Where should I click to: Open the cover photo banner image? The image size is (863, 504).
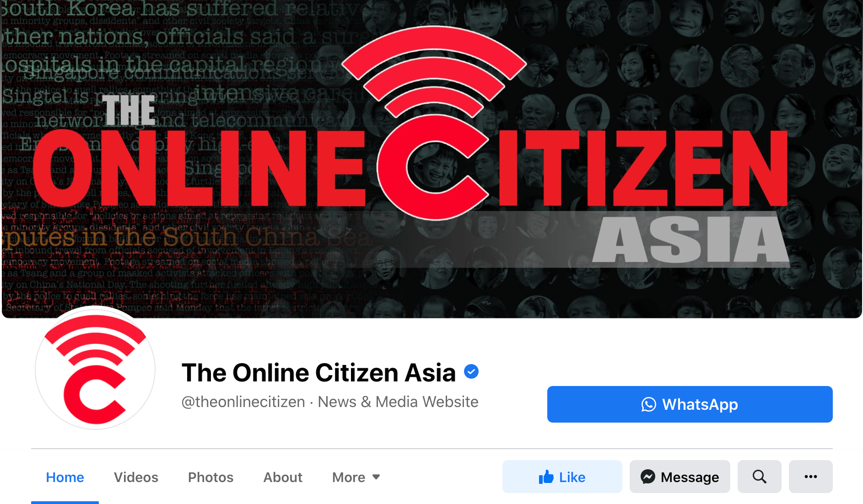432,158
